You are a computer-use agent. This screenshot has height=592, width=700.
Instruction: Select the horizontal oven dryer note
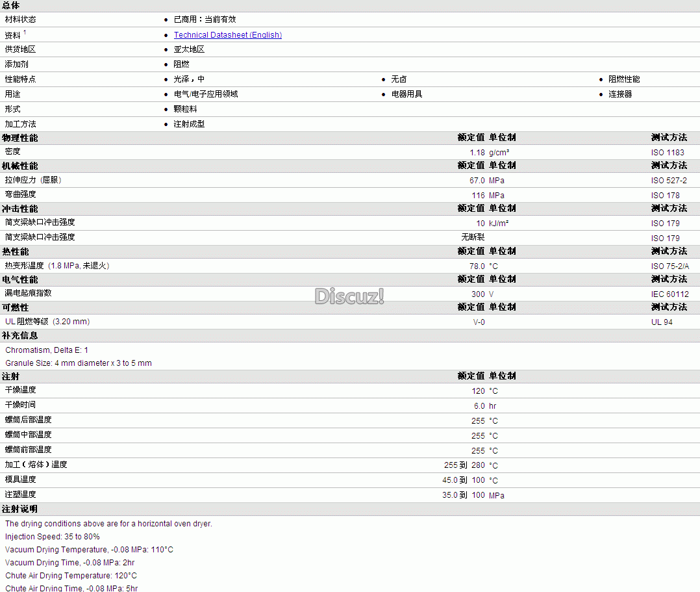point(108,524)
